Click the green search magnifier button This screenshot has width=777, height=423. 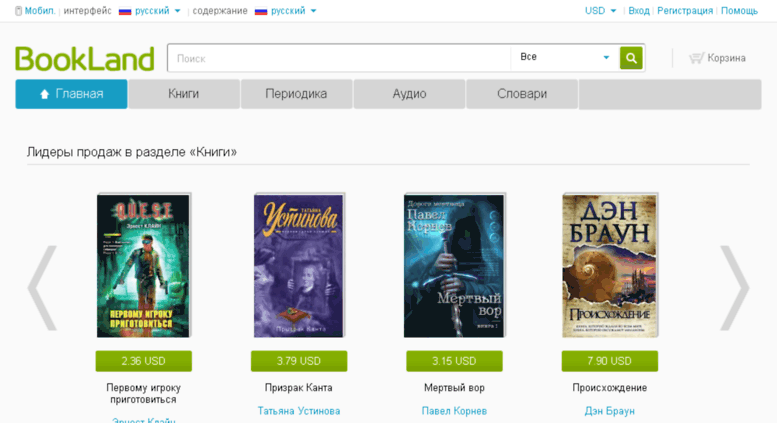click(631, 58)
